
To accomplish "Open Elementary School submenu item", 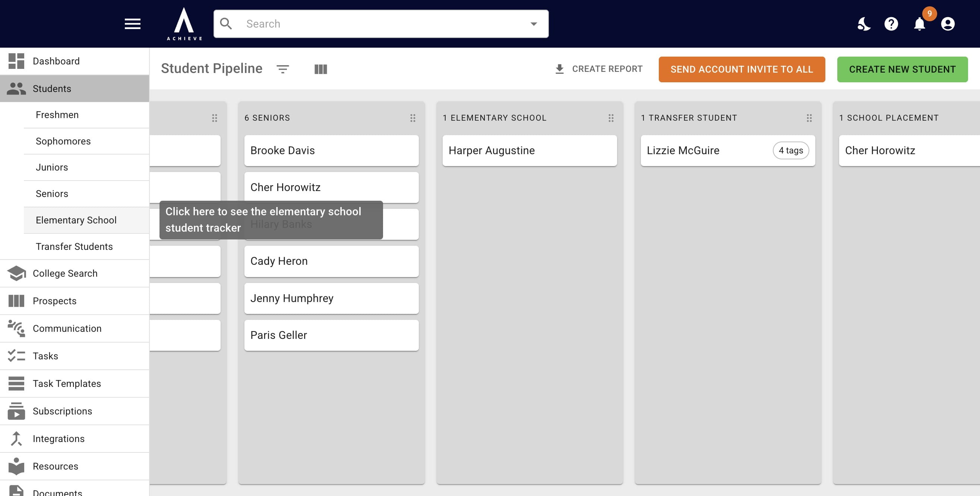I will pos(86,220).
